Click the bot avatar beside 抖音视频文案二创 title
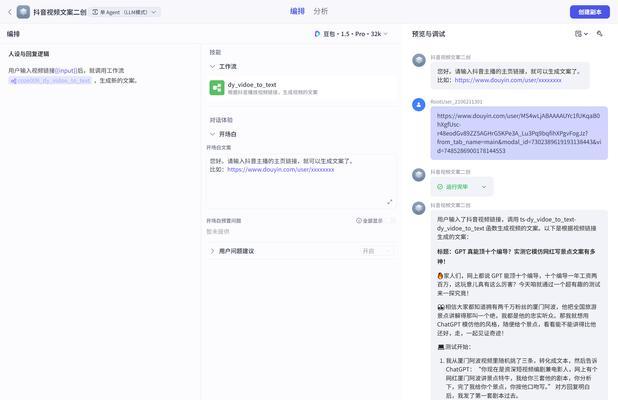This screenshot has width=618, height=400. click(x=23, y=12)
